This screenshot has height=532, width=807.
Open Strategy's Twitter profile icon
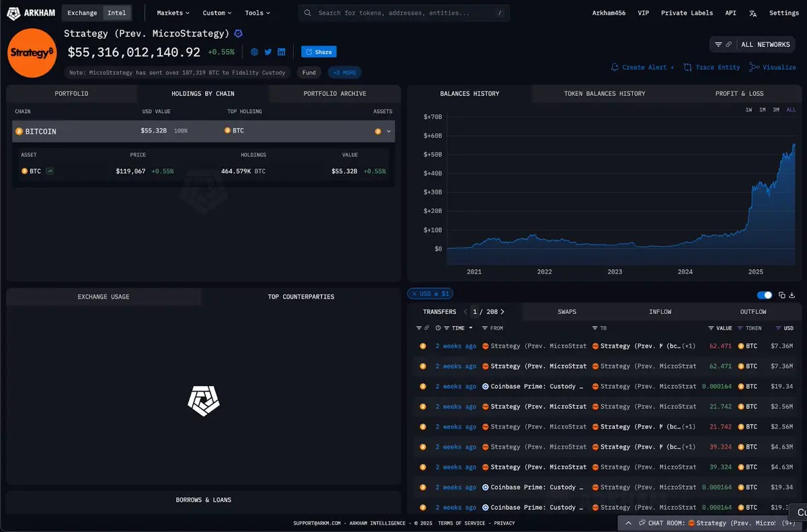(x=268, y=52)
